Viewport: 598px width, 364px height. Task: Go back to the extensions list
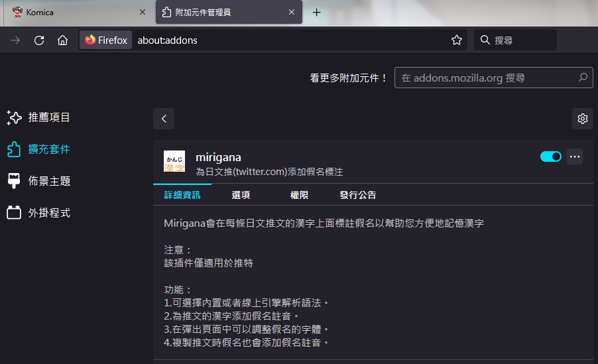coord(164,119)
